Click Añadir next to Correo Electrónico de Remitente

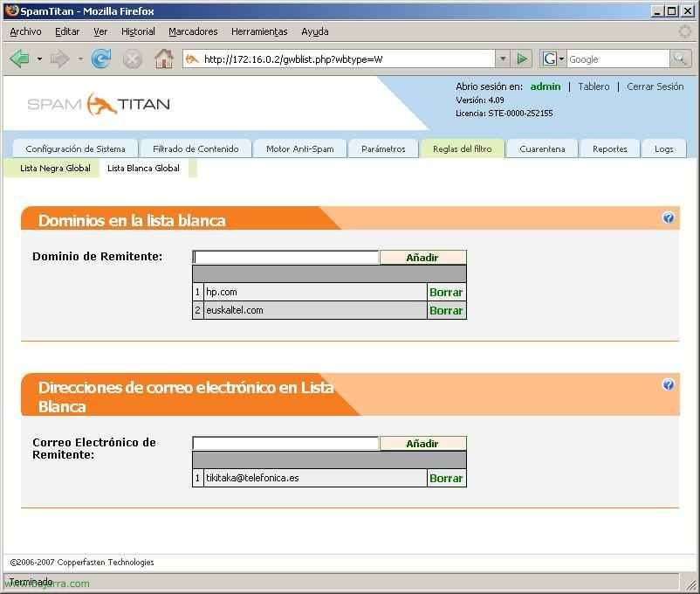pyautogui.click(x=422, y=444)
